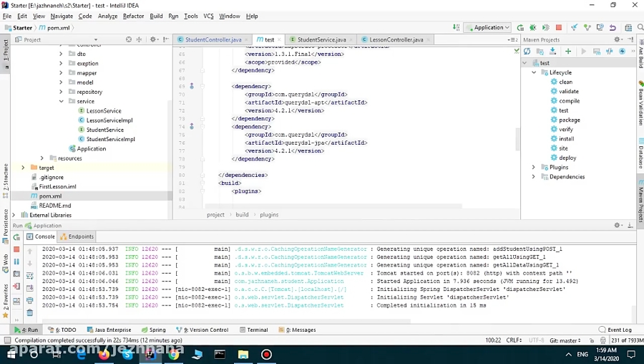Image resolution: width=644 pixels, height=364 pixels.
Task: Open the Event Log
Action: pyautogui.click(x=615, y=330)
